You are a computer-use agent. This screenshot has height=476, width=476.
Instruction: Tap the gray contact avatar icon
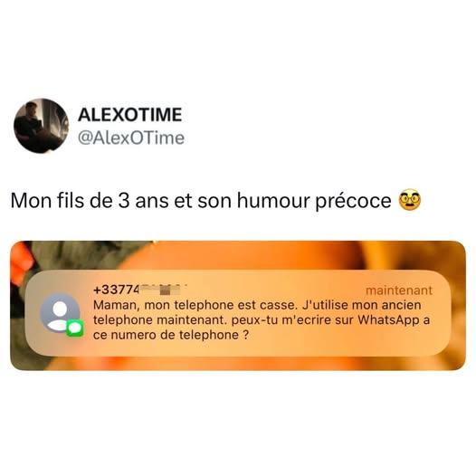coord(60,313)
